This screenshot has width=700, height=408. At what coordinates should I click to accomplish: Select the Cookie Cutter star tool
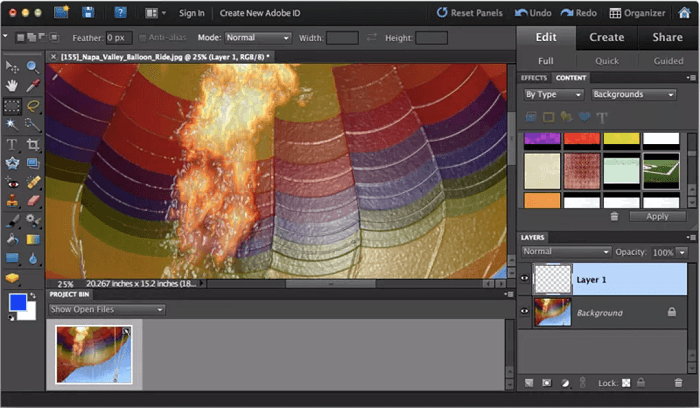coord(12,163)
